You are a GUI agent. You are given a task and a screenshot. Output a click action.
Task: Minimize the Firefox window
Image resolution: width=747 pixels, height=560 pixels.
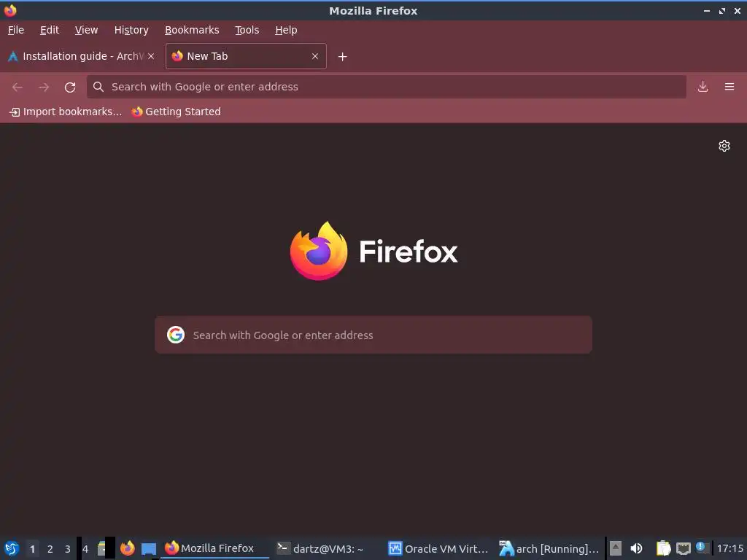click(x=706, y=10)
